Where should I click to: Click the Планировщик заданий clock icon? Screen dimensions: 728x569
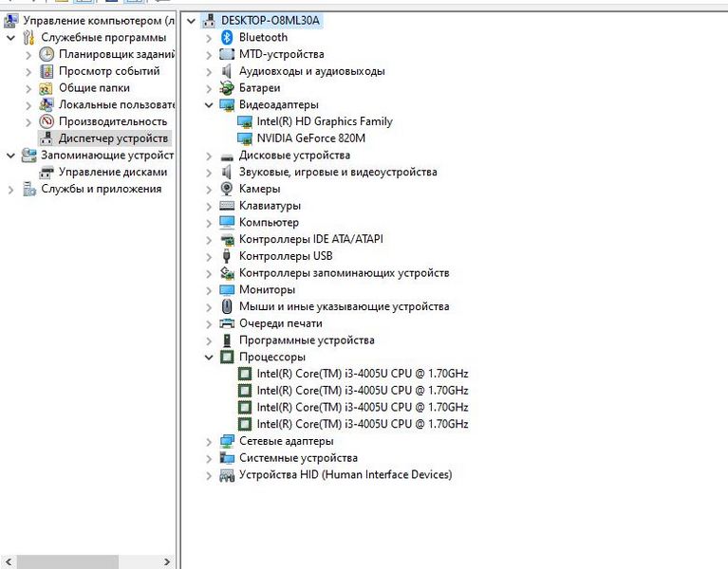coord(47,54)
